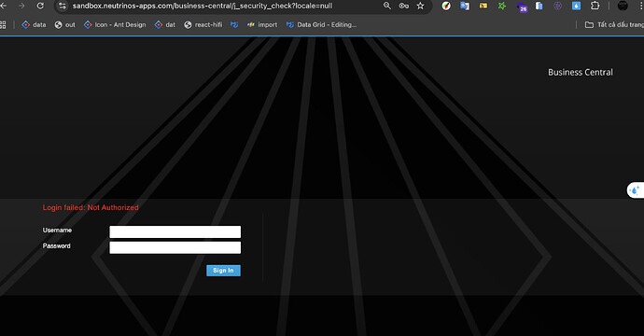Image resolution: width=644 pixels, height=336 pixels.
Task: Click the 'Password' label
Action: pos(57,246)
